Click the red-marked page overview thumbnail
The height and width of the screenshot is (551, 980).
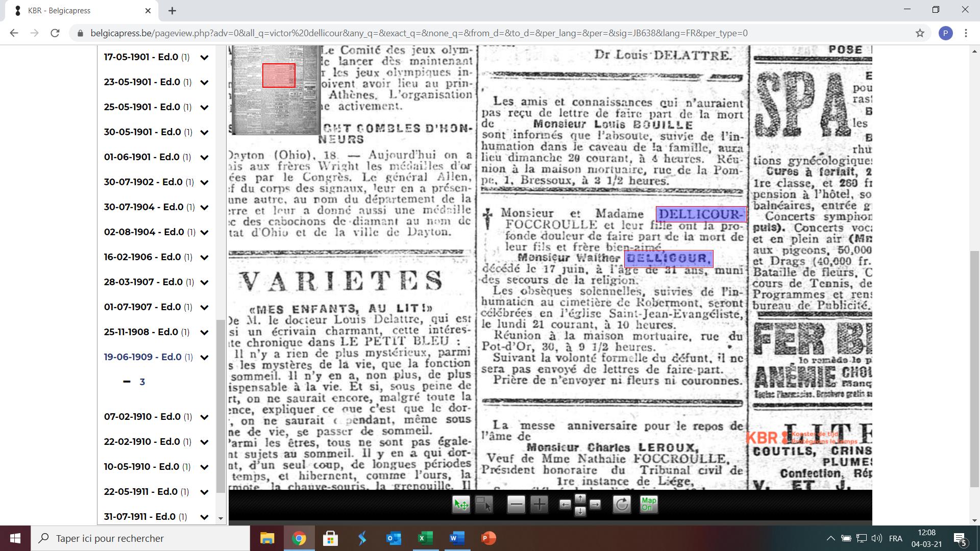(x=278, y=76)
